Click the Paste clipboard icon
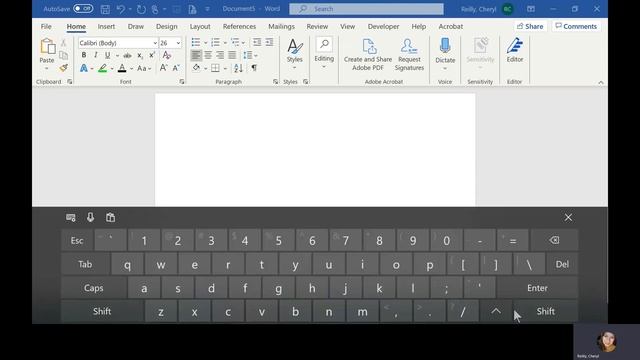 47,47
